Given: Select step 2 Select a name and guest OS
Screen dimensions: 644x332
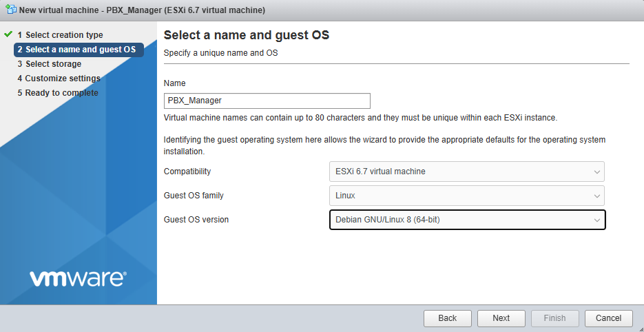Looking at the screenshot, I should point(76,50).
